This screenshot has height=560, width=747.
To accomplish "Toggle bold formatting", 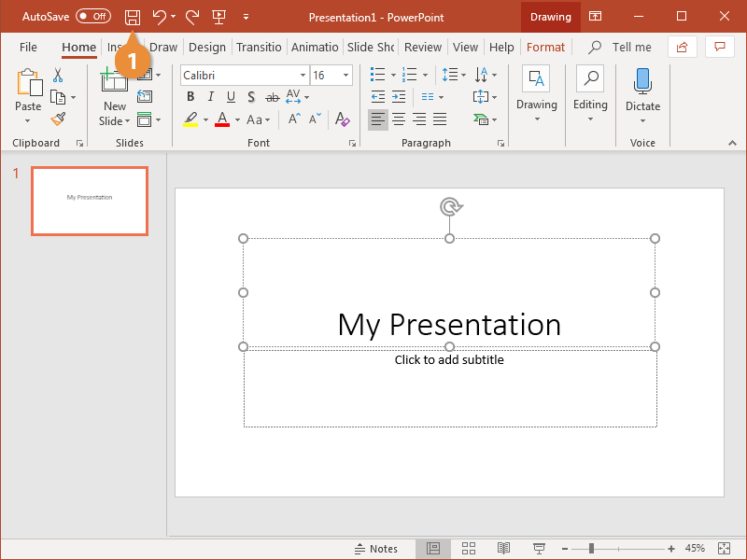I will [x=190, y=96].
